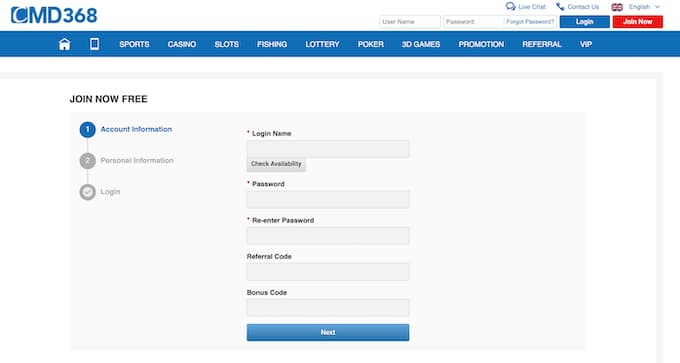Open the FISHING menu
Viewport: 680px width, 363px height.
click(x=272, y=44)
